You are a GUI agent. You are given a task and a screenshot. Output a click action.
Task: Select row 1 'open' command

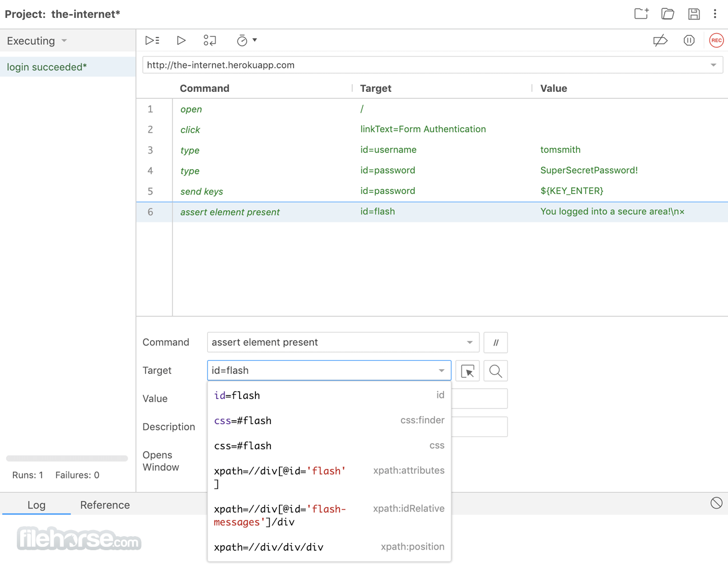(x=432, y=109)
